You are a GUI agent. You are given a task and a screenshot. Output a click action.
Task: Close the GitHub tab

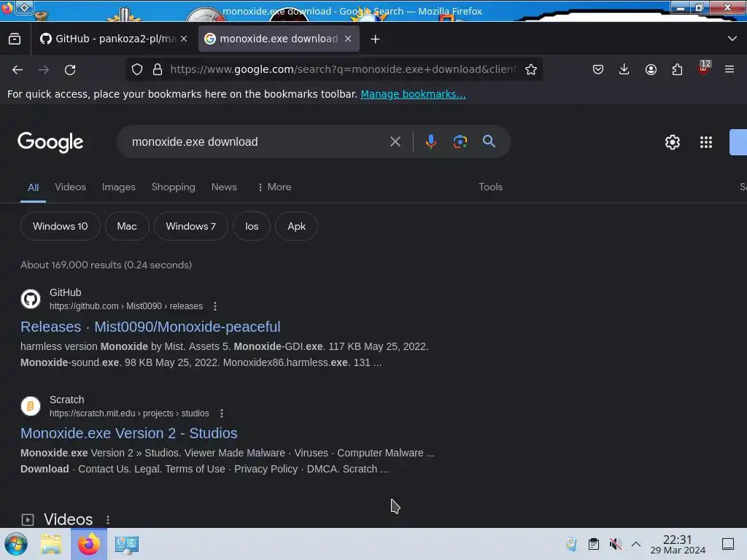(184, 39)
